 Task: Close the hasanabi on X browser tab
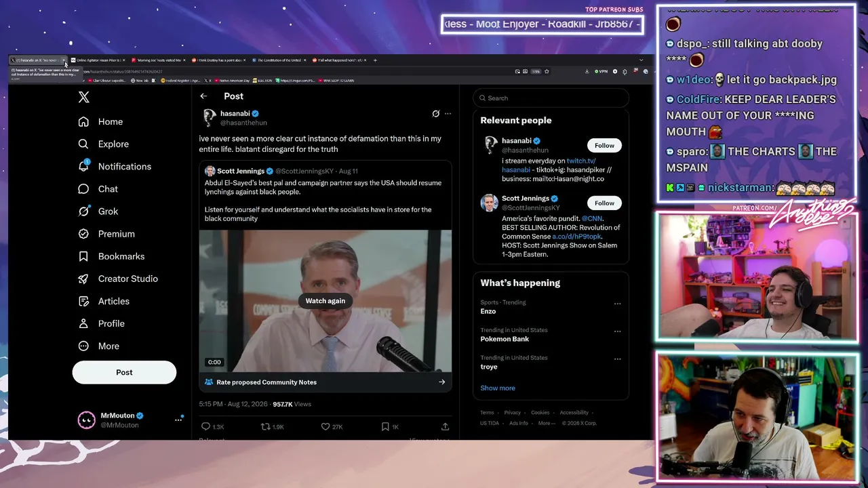(64, 60)
